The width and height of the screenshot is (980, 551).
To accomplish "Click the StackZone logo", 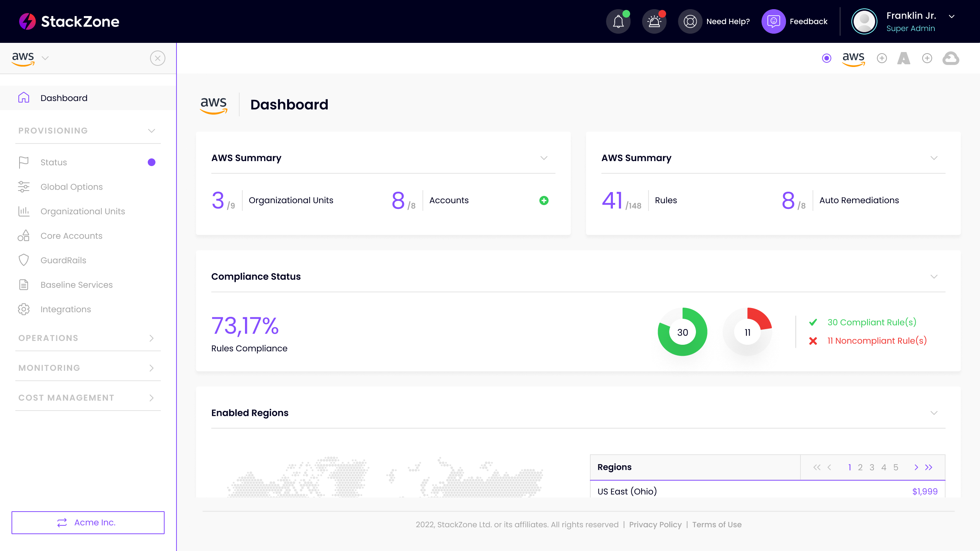I will (x=69, y=21).
